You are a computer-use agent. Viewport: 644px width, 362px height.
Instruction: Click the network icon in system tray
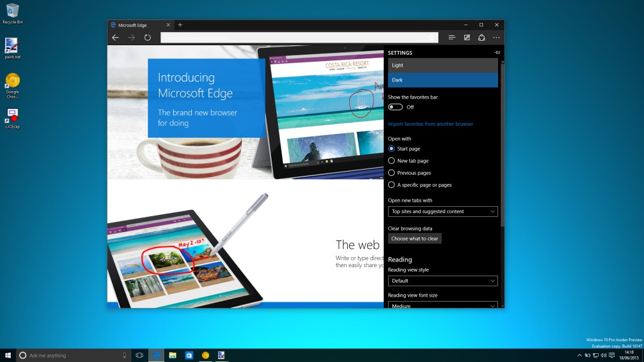pos(596,356)
